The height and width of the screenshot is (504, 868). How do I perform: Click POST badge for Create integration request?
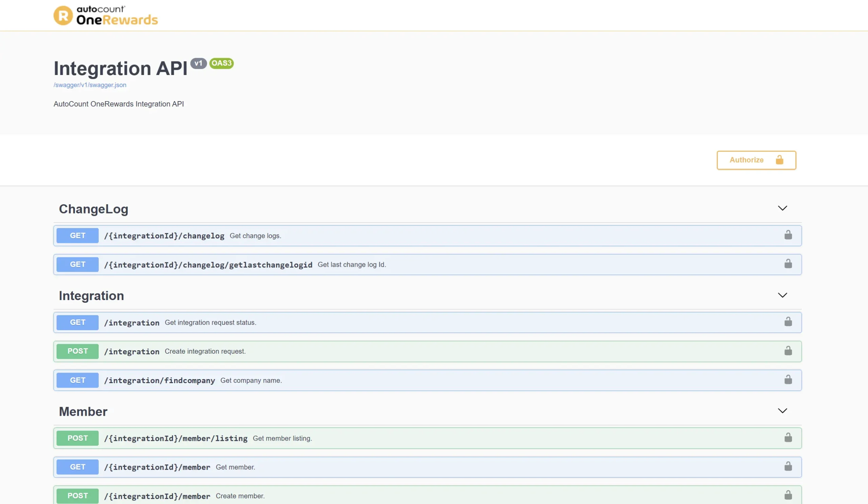[x=78, y=351]
